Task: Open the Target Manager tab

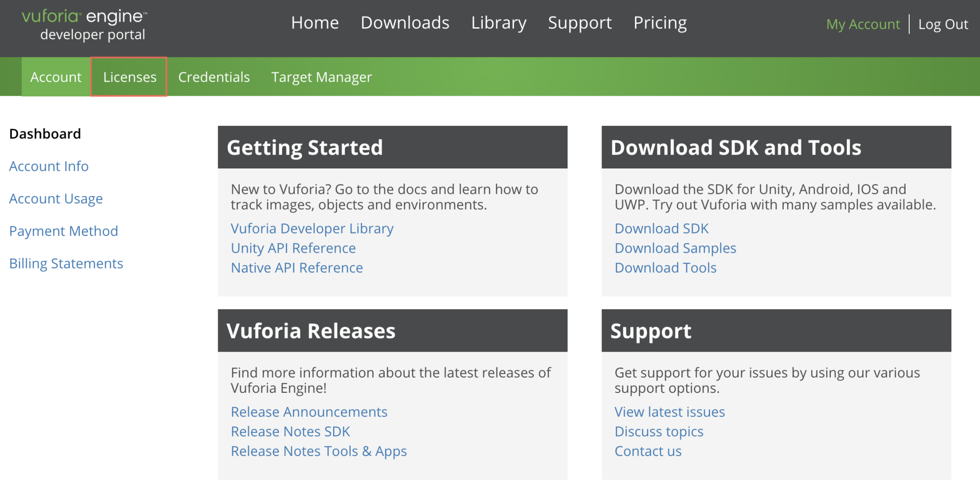Action: click(321, 77)
